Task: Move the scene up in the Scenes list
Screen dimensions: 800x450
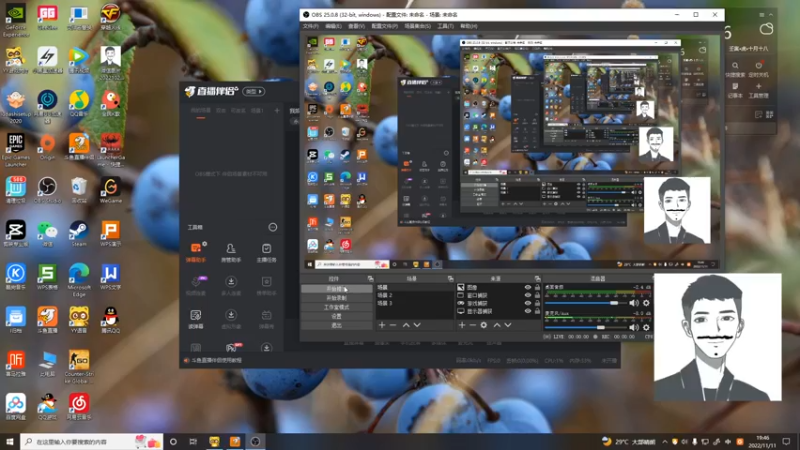Action: (x=406, y=325)
